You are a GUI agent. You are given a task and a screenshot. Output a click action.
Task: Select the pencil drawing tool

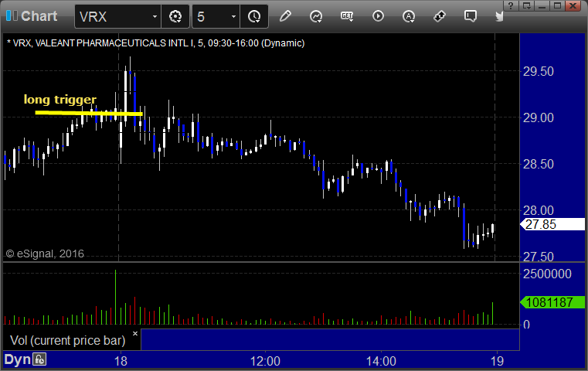285,16
